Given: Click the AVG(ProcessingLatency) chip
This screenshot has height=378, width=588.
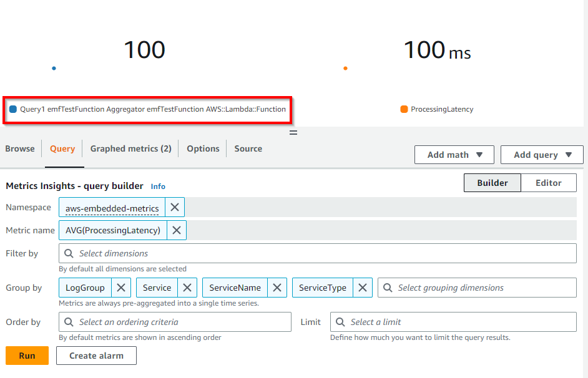Looking at the screenshot, I should pos(113,230).
